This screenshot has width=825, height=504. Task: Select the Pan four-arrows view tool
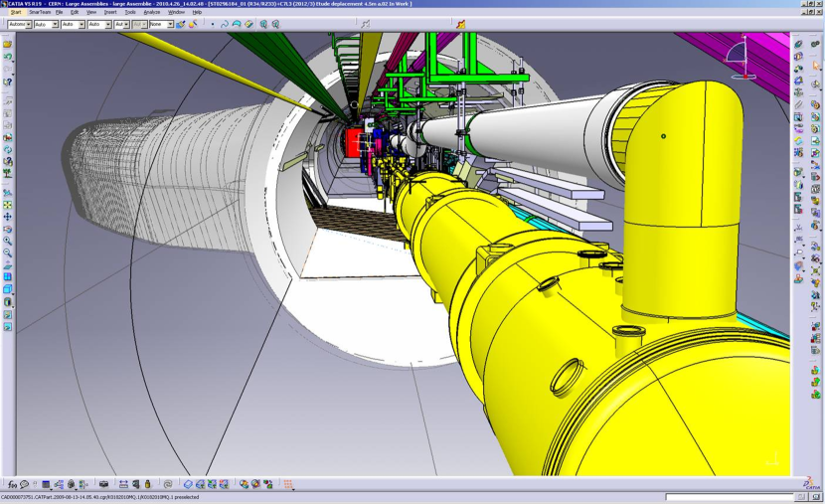(x=8, y=216)
